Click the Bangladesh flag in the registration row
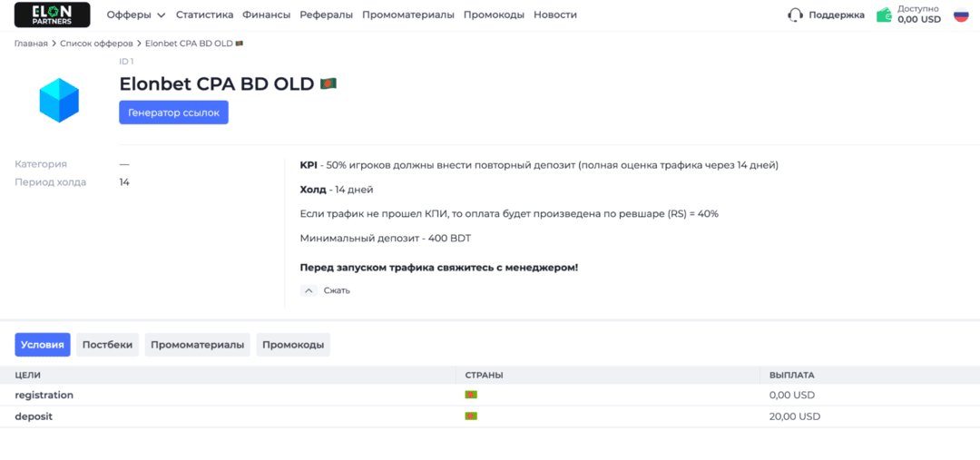Screen dimensions: 980x460 [x=471, y=395]
